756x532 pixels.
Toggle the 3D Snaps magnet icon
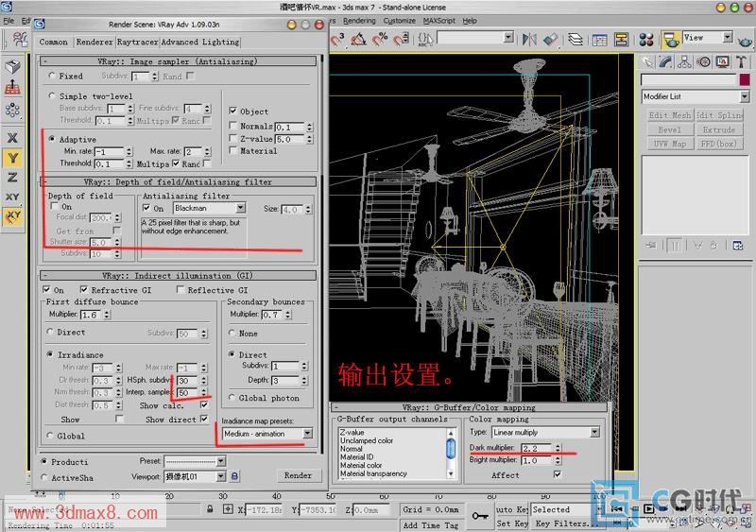tap(336, 39)
